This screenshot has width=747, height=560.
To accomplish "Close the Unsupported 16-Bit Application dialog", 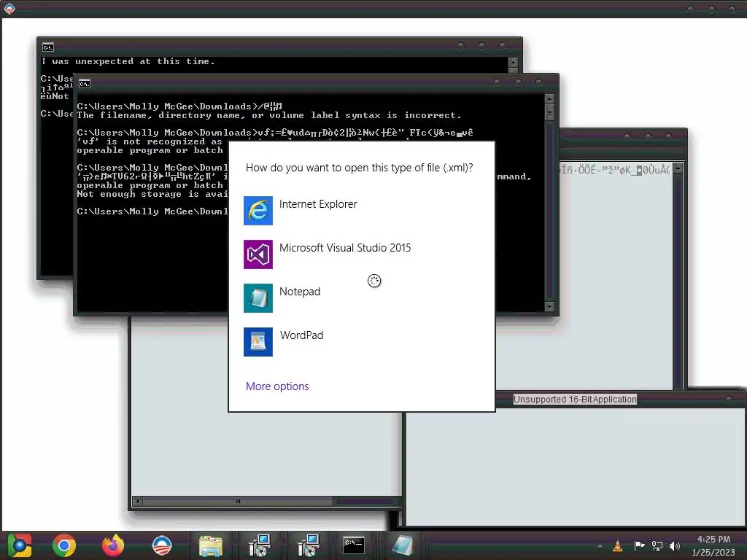I will tap(729, 399).
